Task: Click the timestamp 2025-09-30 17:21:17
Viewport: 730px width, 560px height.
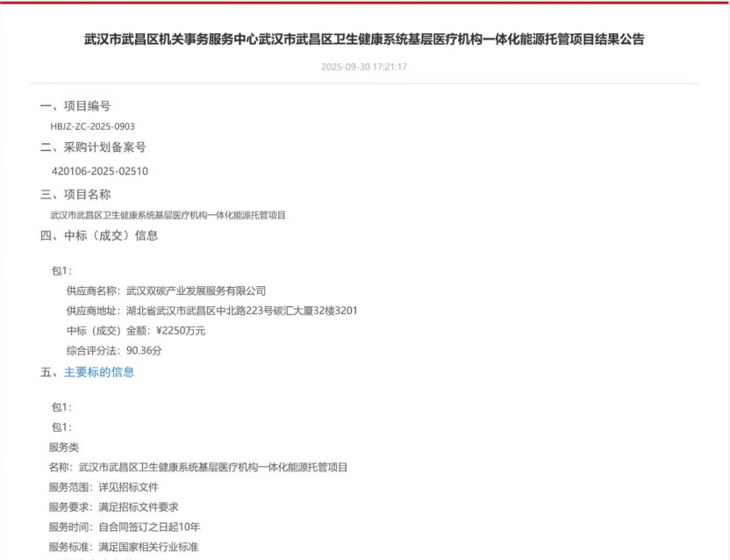Action: click(364, 67)
